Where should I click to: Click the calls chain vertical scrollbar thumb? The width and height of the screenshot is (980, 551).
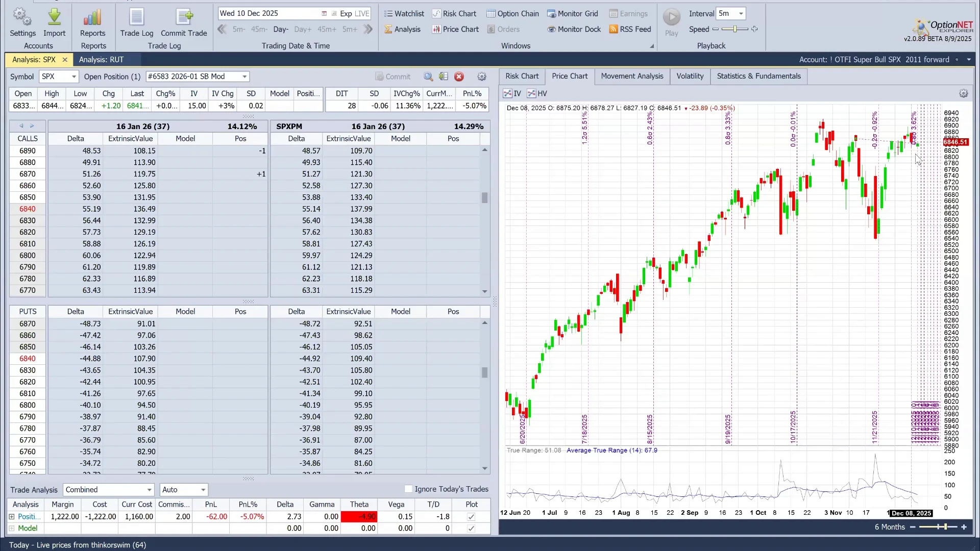click(x=484, y=197)
